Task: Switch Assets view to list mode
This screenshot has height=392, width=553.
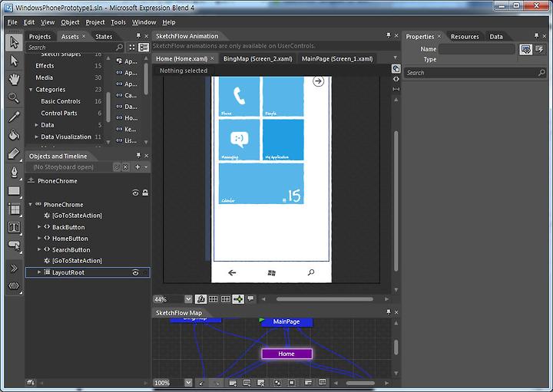Action: click(144, 48)
